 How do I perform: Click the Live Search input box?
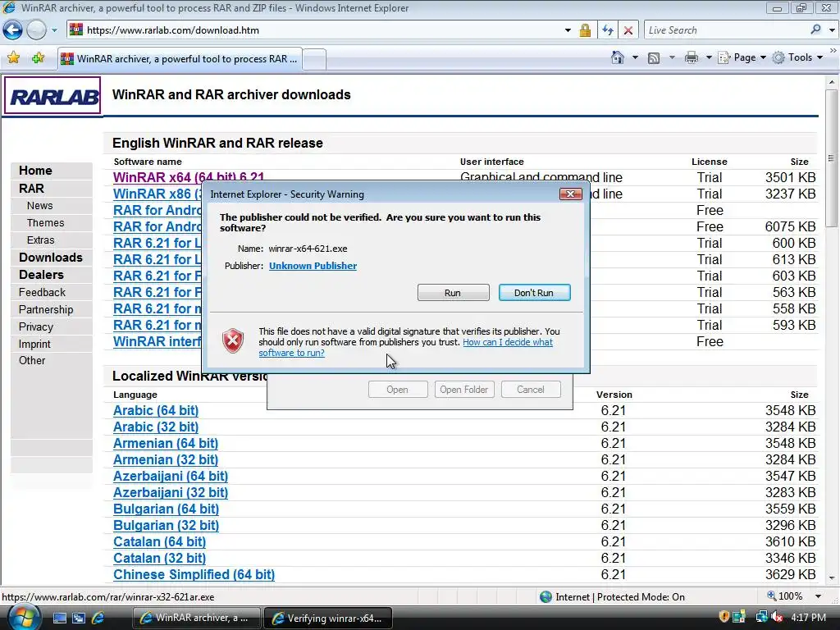(x=726, y=30)
